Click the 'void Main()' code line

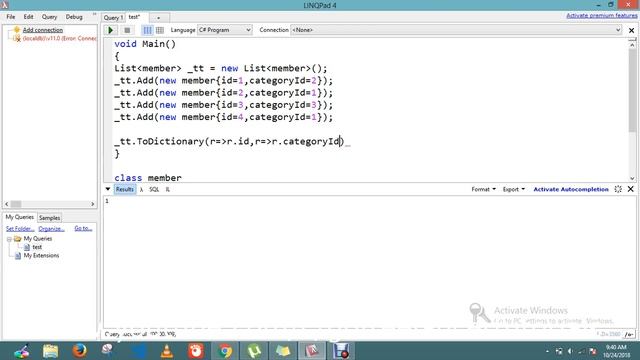(x=145, y=44)
